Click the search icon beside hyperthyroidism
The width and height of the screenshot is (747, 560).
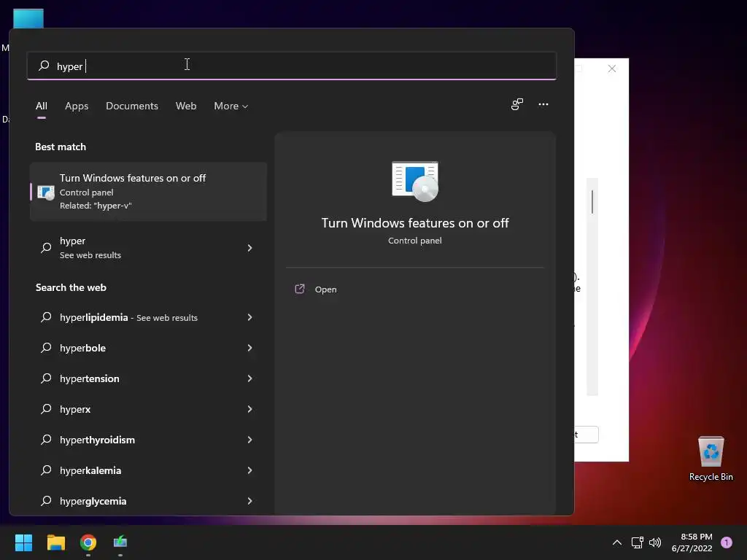click(x=46, y=440)
